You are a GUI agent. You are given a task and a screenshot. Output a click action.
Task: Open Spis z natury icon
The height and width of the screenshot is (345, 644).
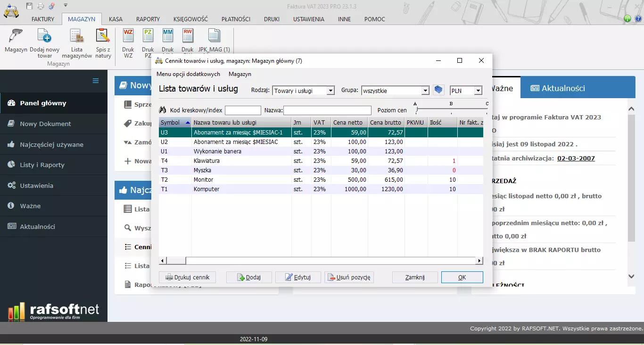point(103,36)
